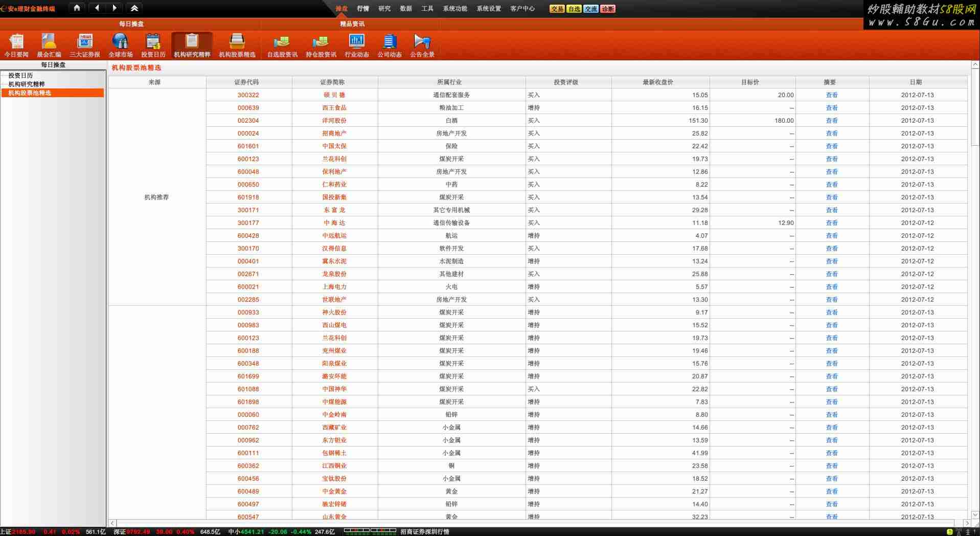Click target price 180.00 cell
The image size is (980, 536).
pos(753,121)
